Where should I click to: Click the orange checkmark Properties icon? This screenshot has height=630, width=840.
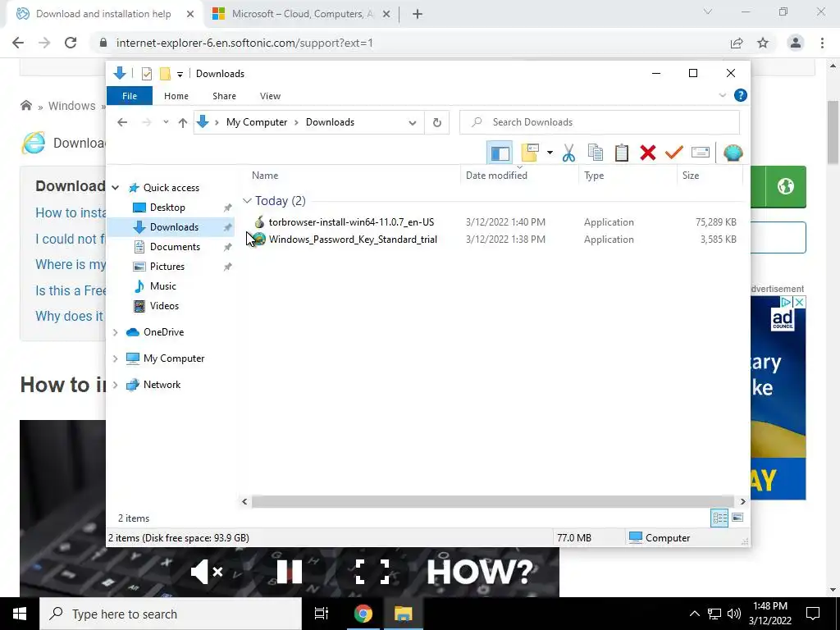tap(674, 153)
